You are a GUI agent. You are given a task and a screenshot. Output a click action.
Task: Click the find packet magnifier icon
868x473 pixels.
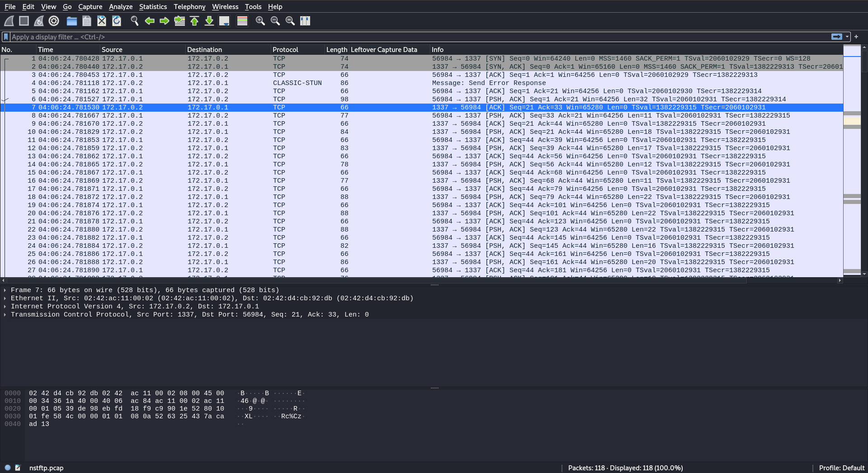[x=134, y=21]
